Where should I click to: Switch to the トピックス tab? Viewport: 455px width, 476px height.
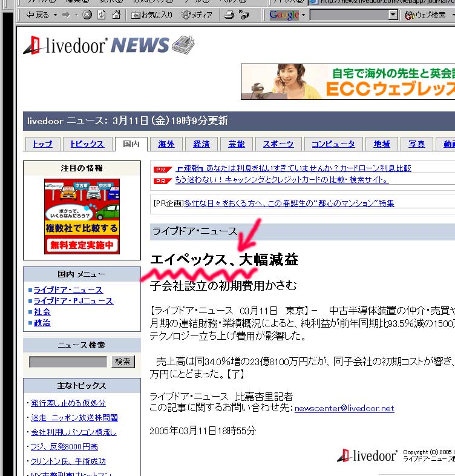coord(87,144)
